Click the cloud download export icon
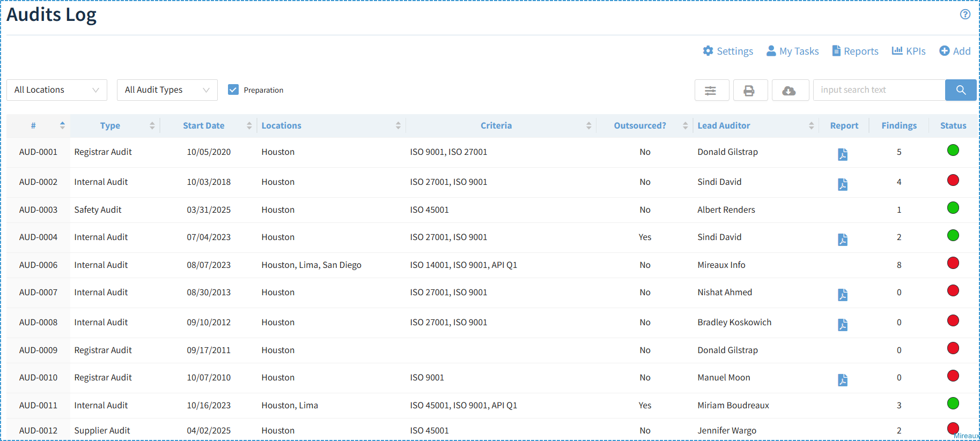Image resolution: width=980 pixels, height=441 pixels. pos(790,91)
